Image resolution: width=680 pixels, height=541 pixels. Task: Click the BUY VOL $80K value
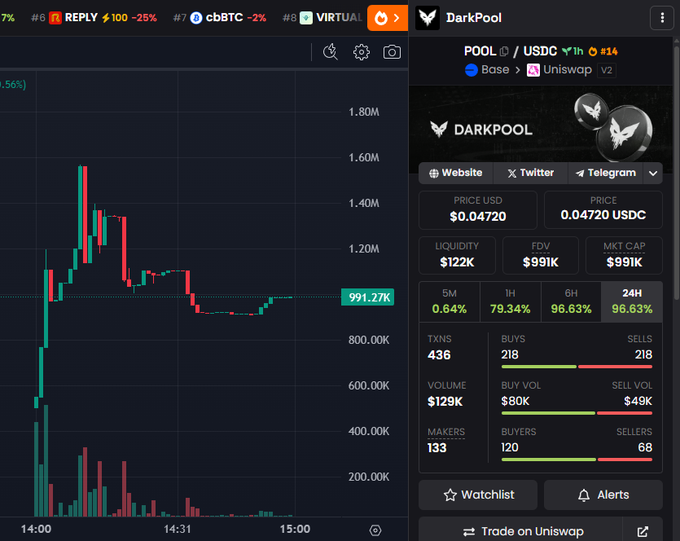[515, 401]
